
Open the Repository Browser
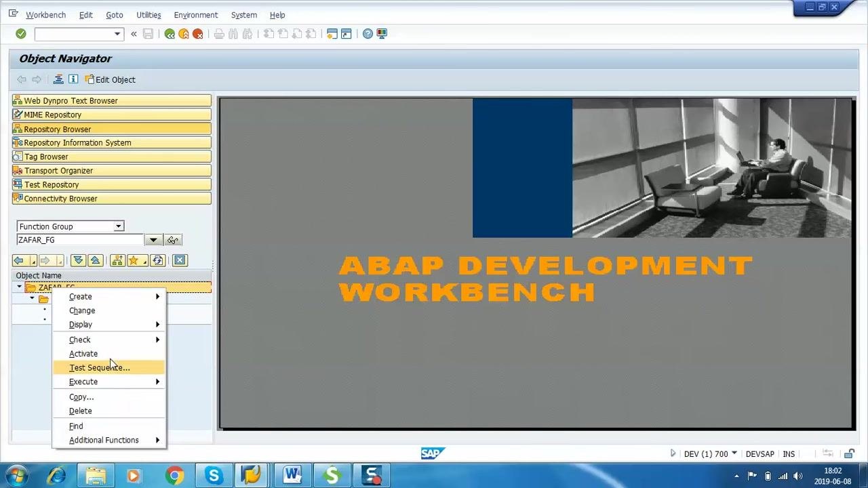point(111,129)
